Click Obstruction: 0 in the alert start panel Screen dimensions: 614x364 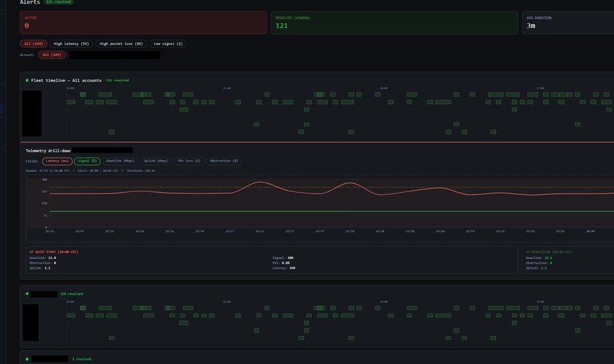click(x=43, y=263)
